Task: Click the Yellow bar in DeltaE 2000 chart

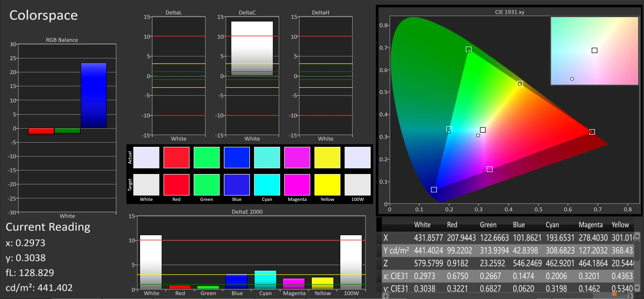Action: click(323, 283)
